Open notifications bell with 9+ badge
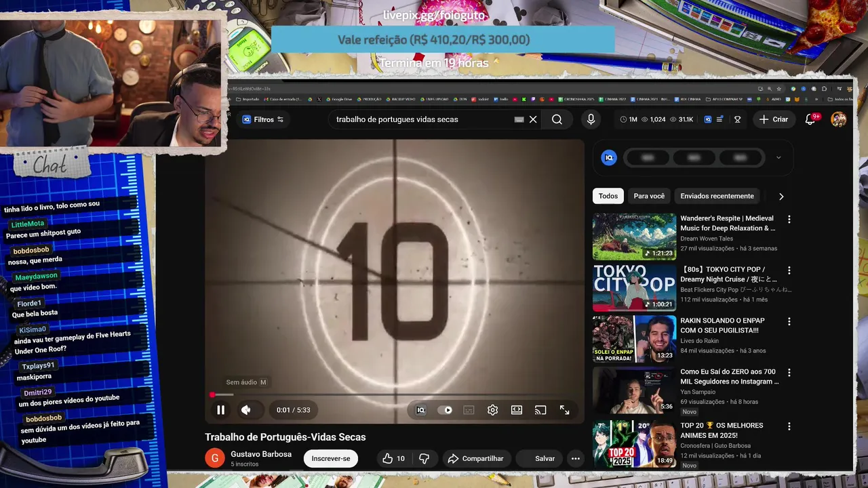This screenshot has height=488, width=868. pos(810,119)
